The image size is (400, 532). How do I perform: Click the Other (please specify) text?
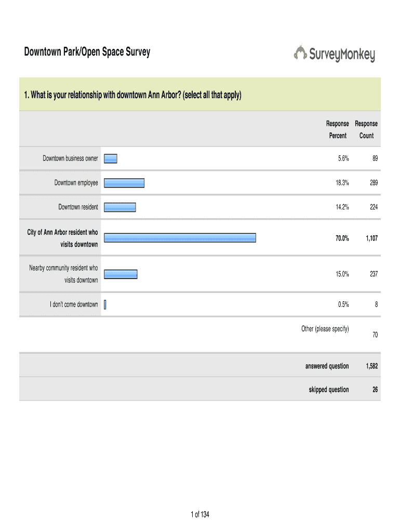click(325, 329)
